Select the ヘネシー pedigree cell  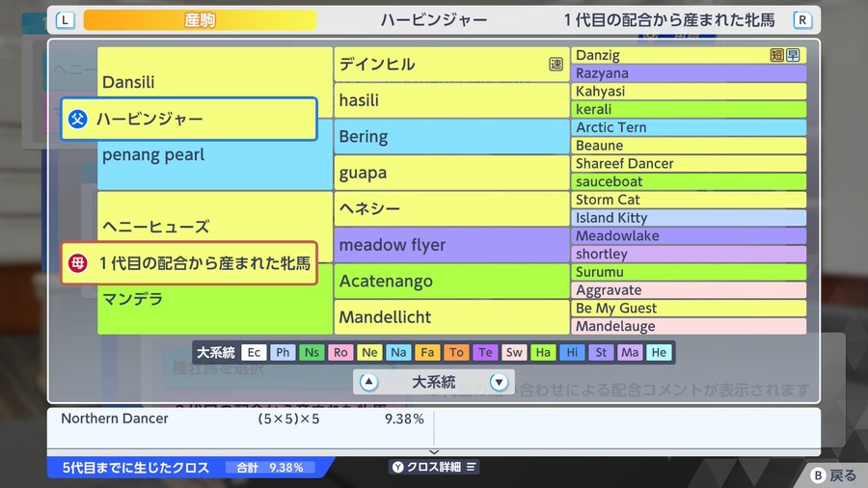point(451,208)
